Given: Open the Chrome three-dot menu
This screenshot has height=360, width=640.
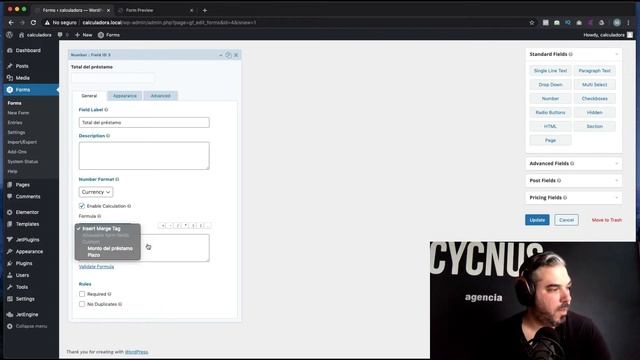Looking at the screenshot, I should (628, 22).
